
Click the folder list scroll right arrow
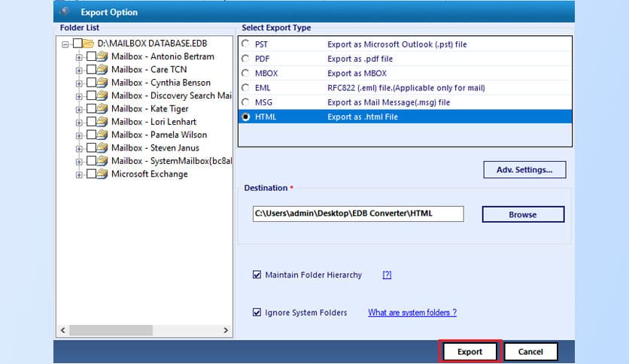[x=226, y=330]
